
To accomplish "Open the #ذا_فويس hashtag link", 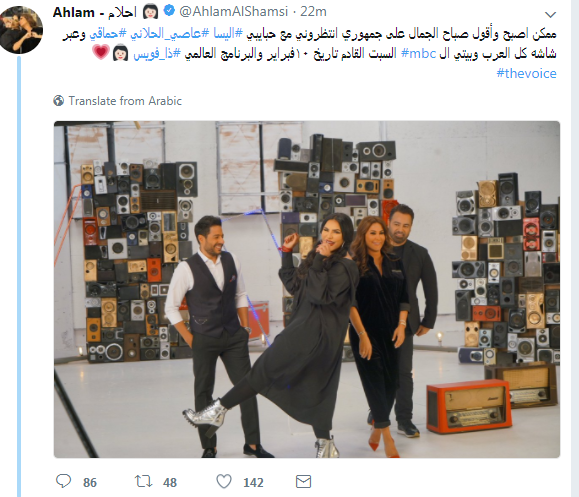I will (157, 54).
